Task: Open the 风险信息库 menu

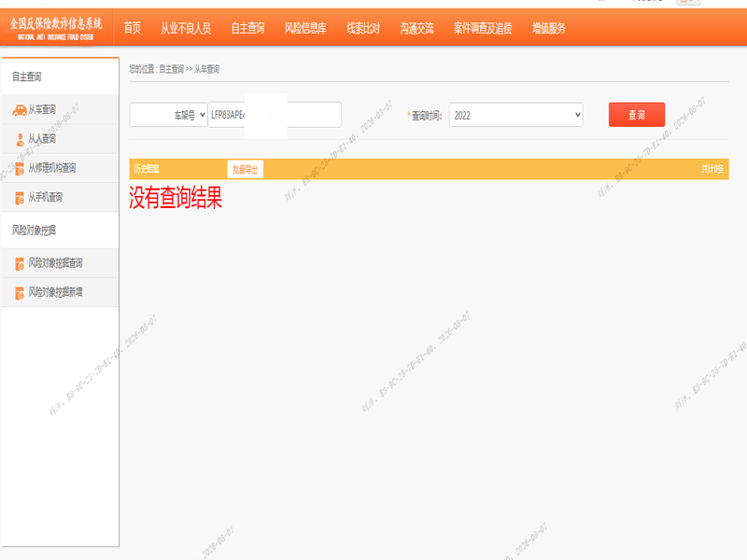Action: (x=305, y=28)
